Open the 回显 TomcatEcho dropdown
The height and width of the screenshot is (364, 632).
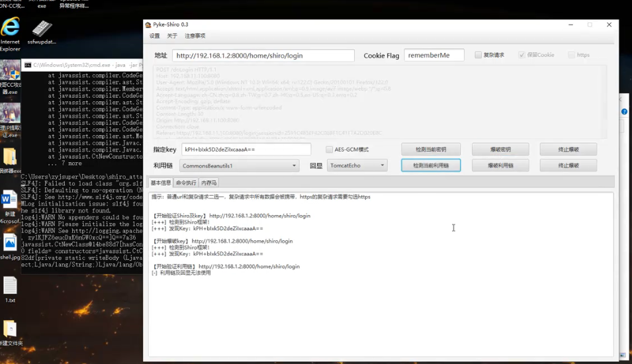tap(357, 165)
